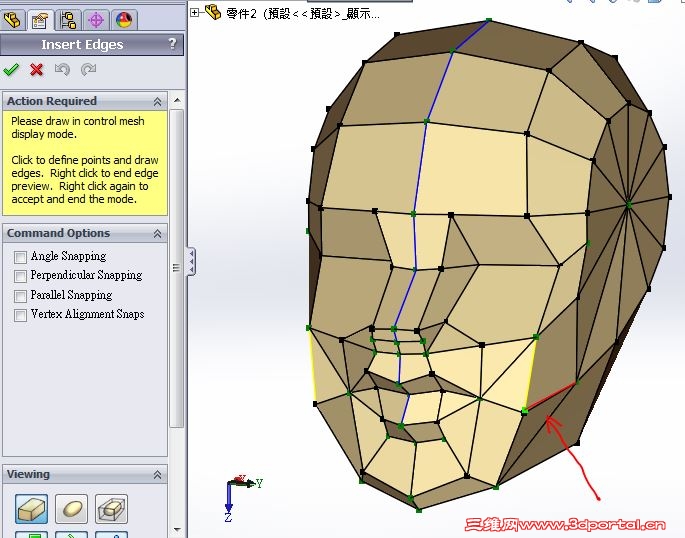Enable Angle Snapping checkbox
The height and width of the screenshot is (538, 685).
tap(20, 257)
